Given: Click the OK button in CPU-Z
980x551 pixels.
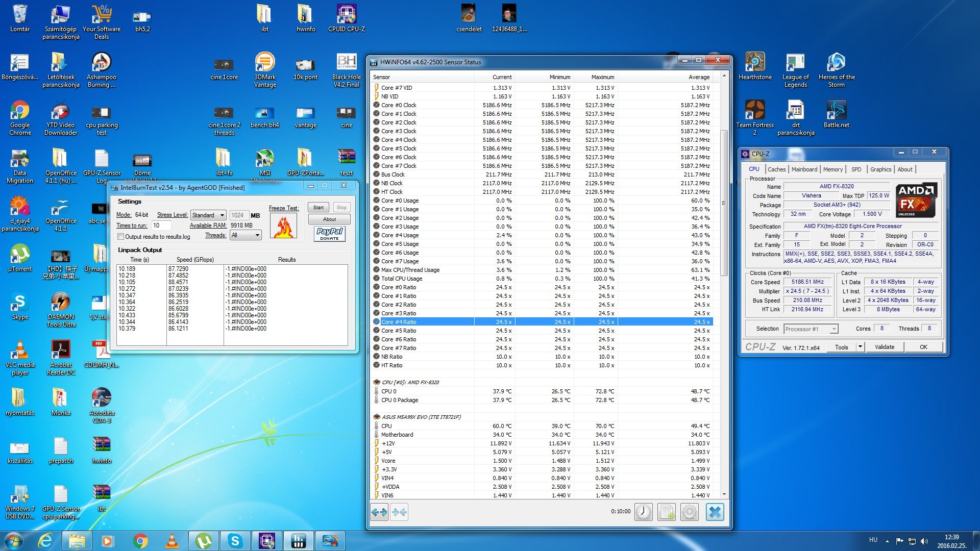Looking at the screenshot, I should point(923,347).
